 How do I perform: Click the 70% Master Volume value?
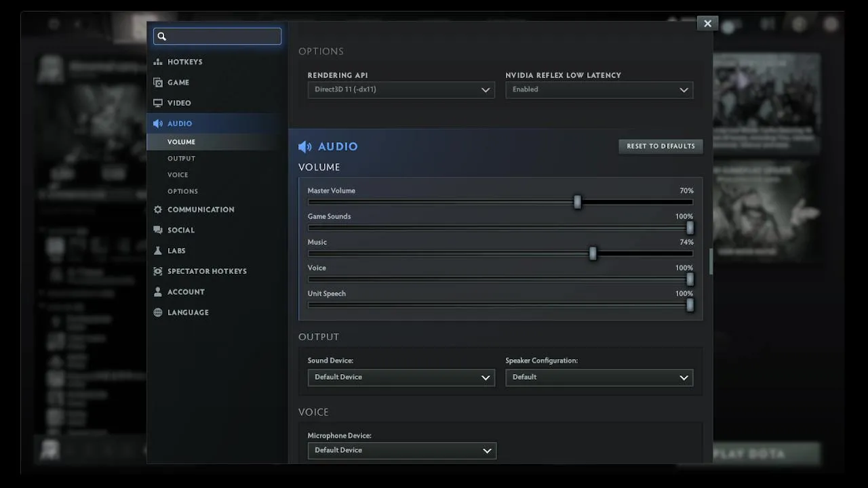tap(686, 191)
